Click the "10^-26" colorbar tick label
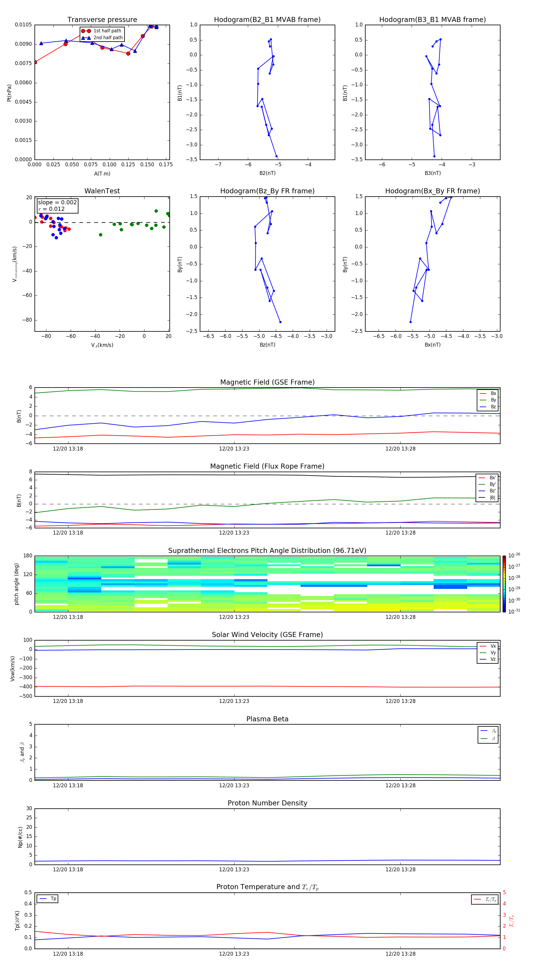535x980 pixels. click(x=514, y=555)
